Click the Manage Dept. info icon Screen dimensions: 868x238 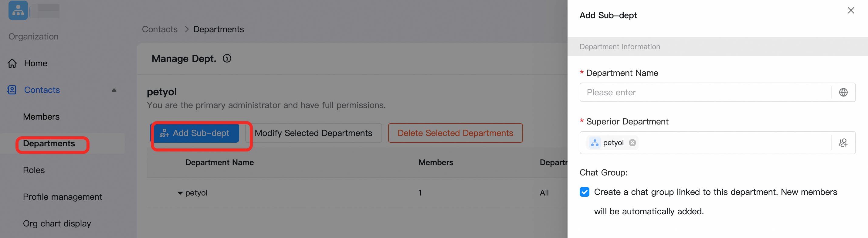pyautogui.click(x=227, y=59)
